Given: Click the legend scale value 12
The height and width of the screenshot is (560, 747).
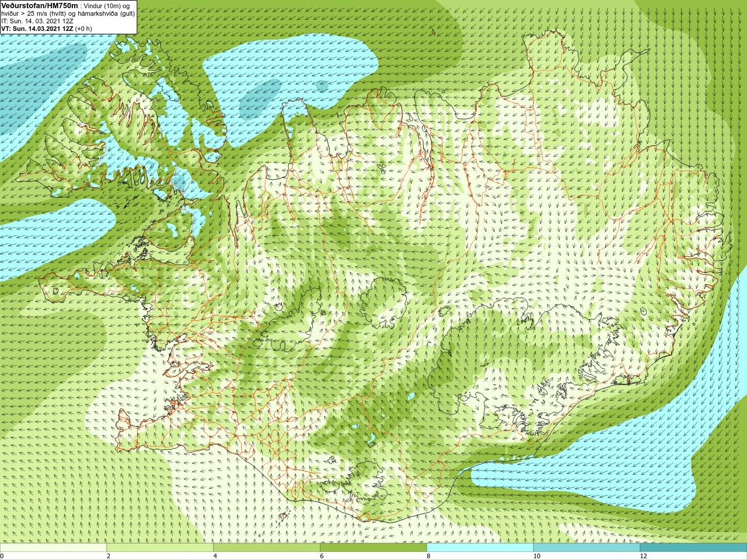Looking at the screenshot, I should click(644, 556).
